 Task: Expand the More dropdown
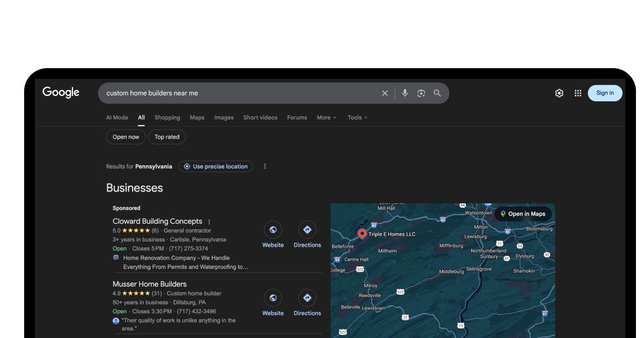(x=326, y=117)
